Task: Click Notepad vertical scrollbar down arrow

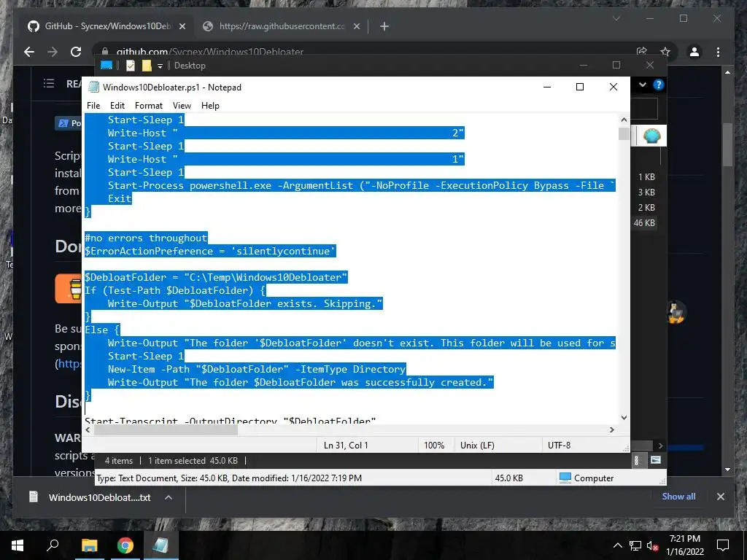Action: coord(624,418)
